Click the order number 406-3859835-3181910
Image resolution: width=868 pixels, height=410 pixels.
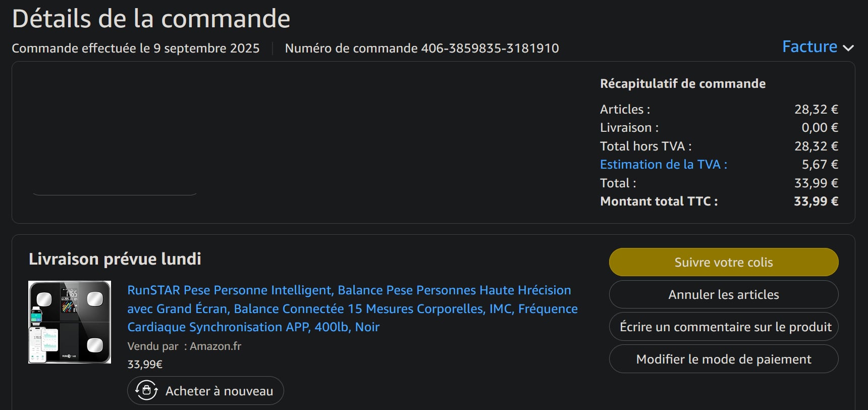click(x=490, y=48)
